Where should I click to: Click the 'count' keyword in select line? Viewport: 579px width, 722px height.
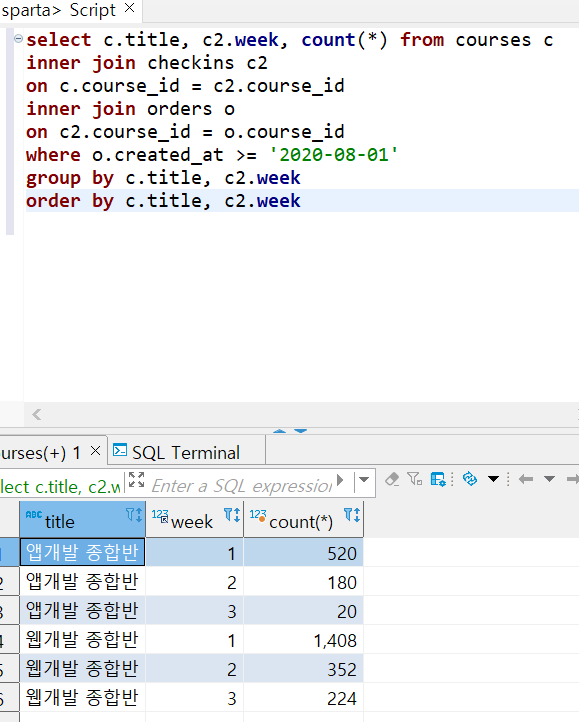pos(328,40)
